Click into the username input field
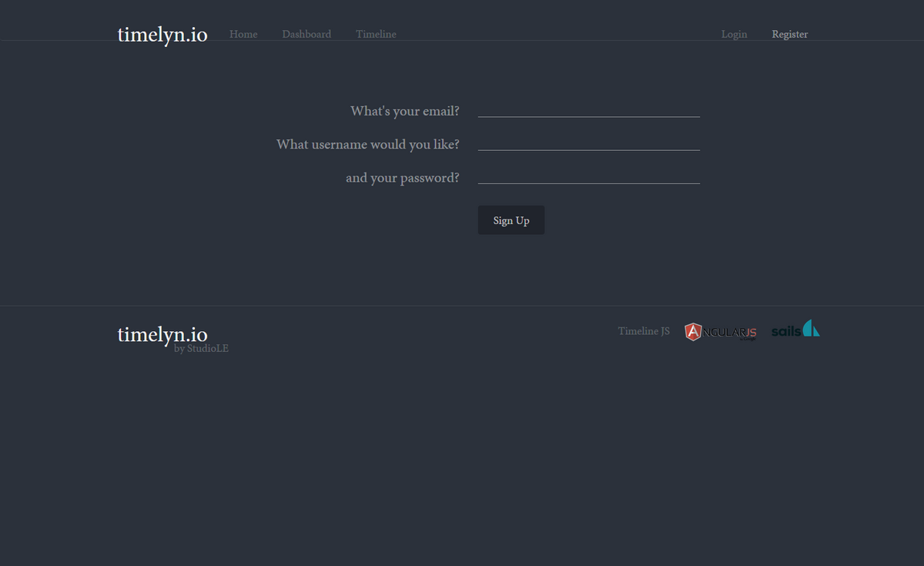The image size is (924, 566). click(588, 143)
